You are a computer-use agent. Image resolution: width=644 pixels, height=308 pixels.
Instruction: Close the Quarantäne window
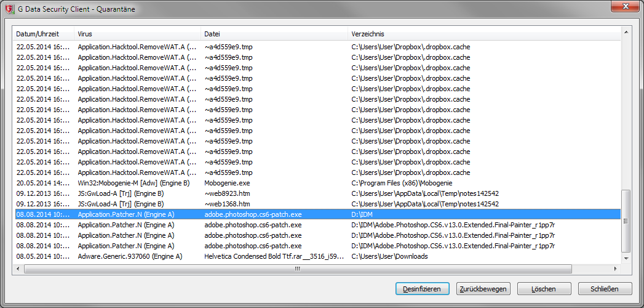tap(625, 6)
